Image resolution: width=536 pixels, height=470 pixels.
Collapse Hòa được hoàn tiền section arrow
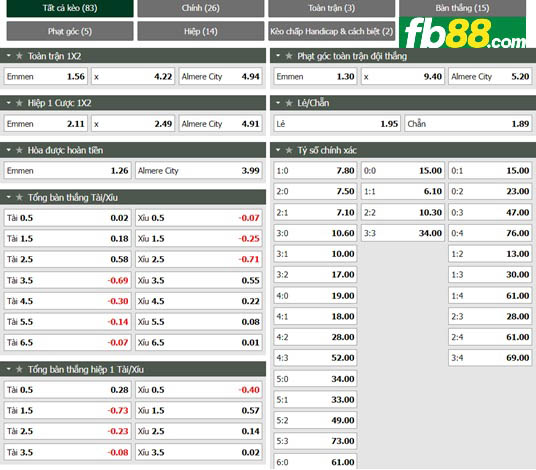tap(9, 150)
